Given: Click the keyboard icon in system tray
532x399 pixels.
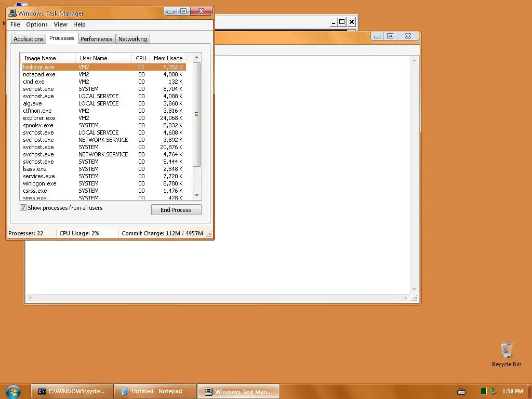Looking at the screenshot, I should (x=461, y=392).
